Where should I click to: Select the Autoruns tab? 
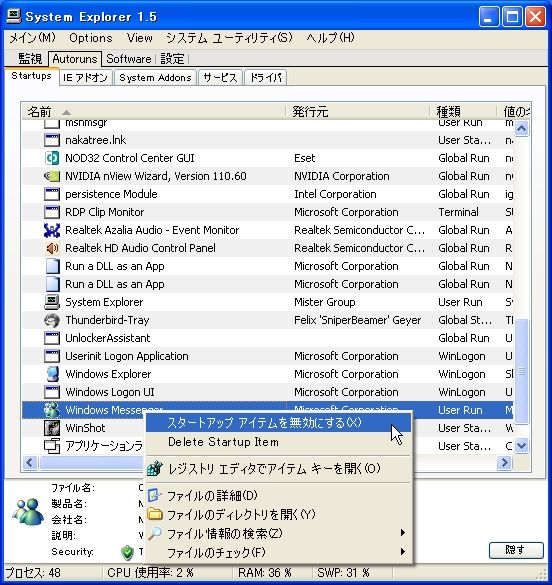(75, 59)
